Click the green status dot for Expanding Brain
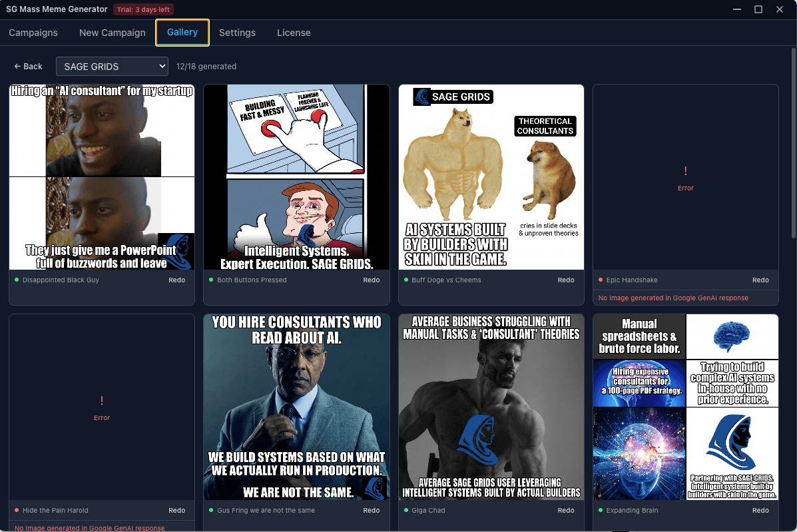Screen dimensions: 797x532 click(x=601, y=510)
